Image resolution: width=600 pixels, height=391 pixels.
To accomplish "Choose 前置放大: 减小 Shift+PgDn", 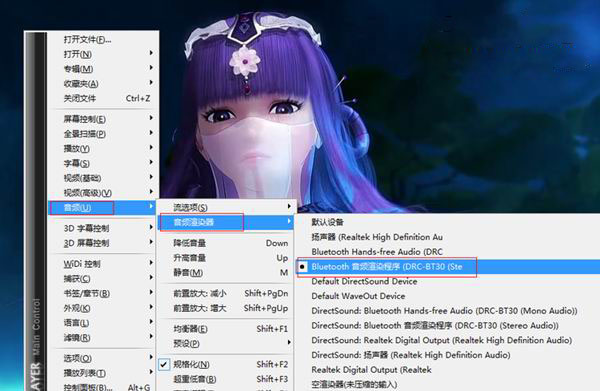I will coord(226,293).
